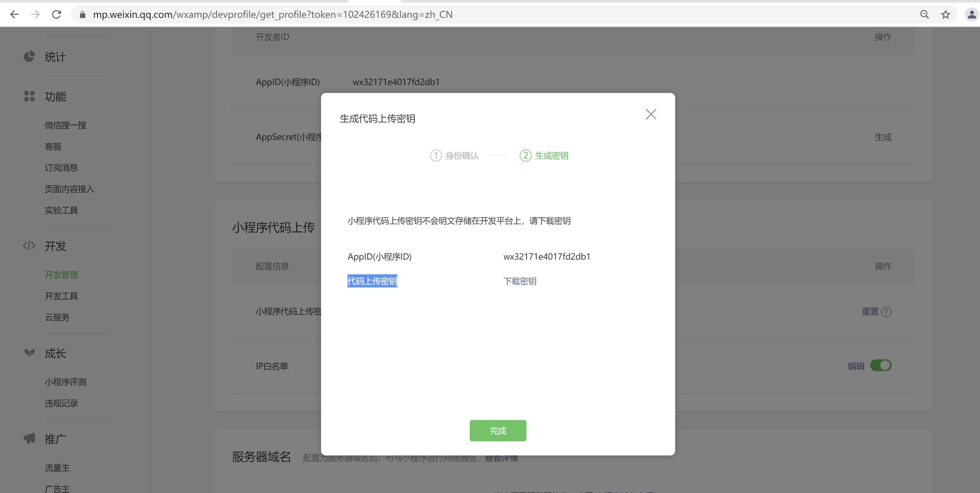Open 订阅消息 in the sidebar

(61, 167)
